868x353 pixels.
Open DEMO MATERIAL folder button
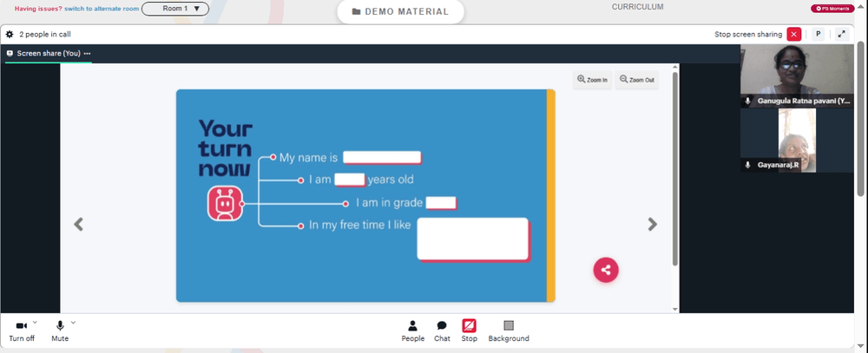[x=400, y=11]
